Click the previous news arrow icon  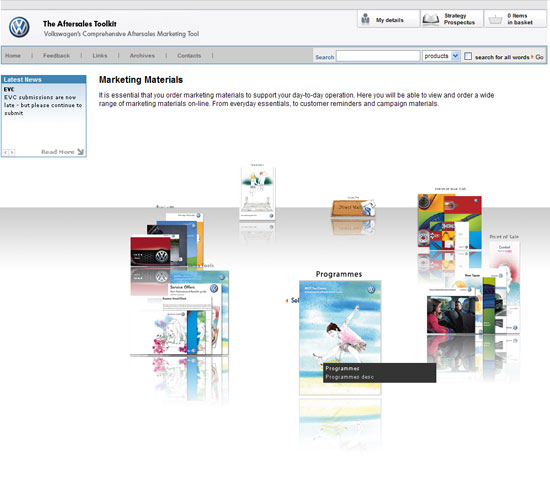6,152
